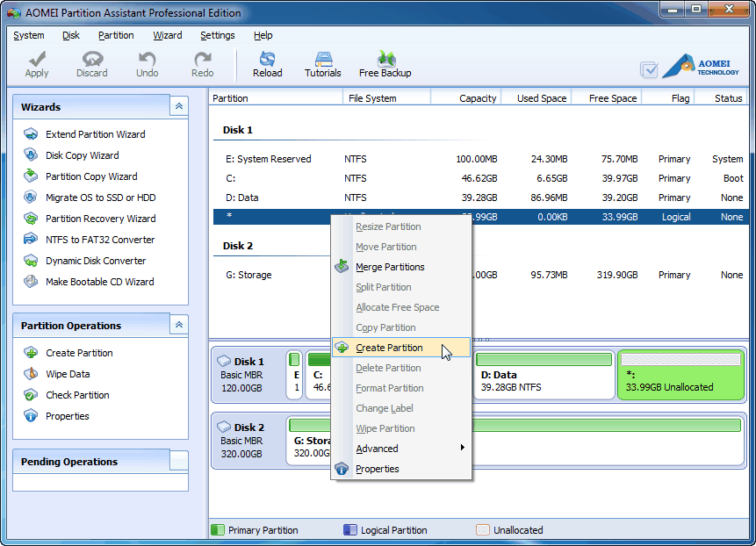Collapse the Wizards panel

pos(179,106)
